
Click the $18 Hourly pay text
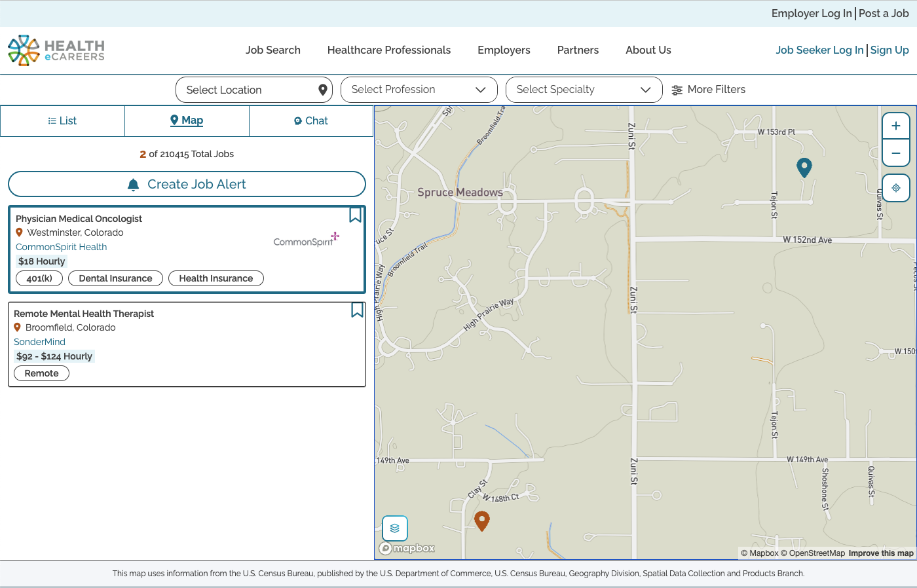click(41, 261)
